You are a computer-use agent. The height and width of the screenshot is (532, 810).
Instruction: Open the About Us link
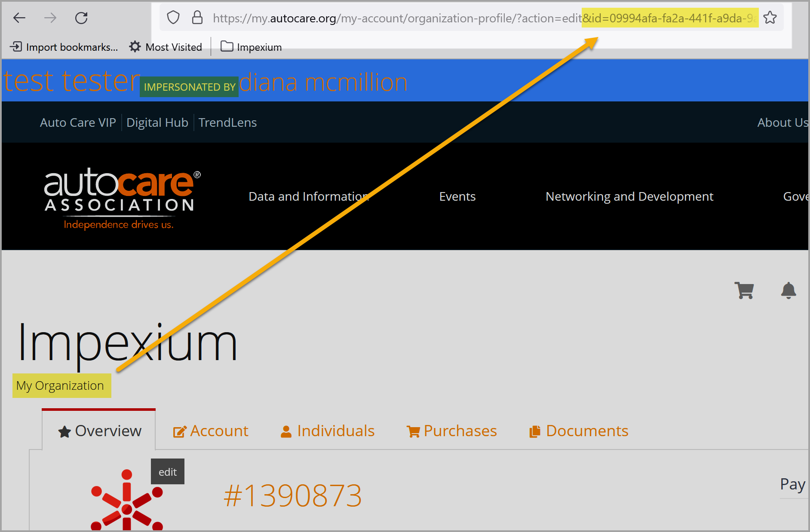(782, 122)
